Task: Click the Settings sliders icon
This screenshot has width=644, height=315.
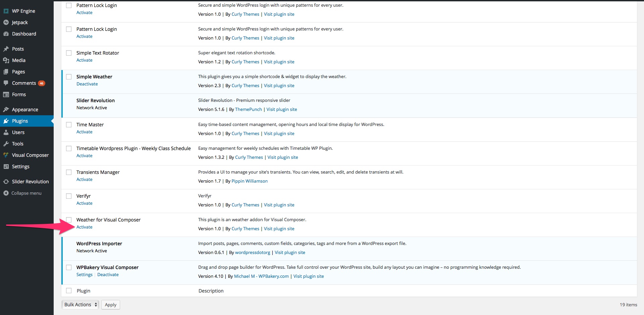Action: pyautogui.click(x=6, y=167)
